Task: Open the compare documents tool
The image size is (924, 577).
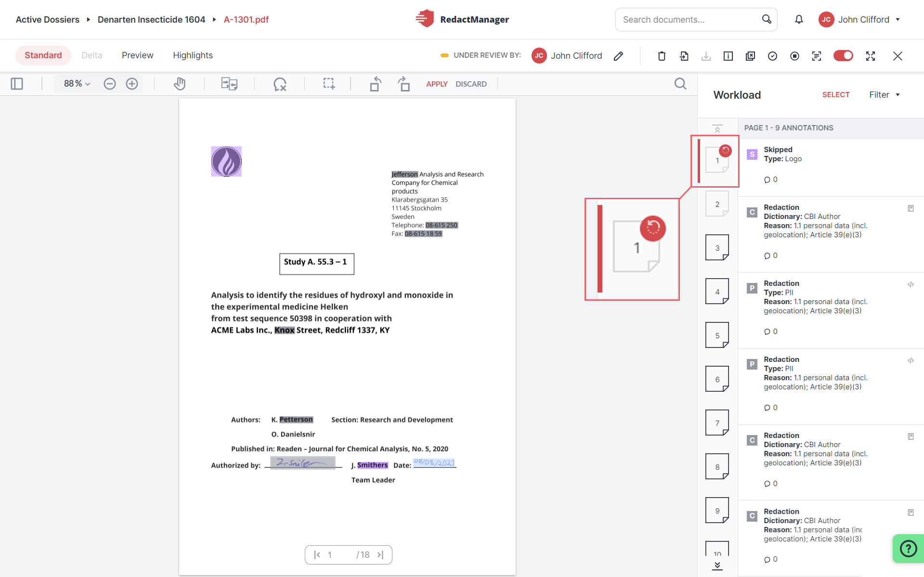Action: point(229,84)
